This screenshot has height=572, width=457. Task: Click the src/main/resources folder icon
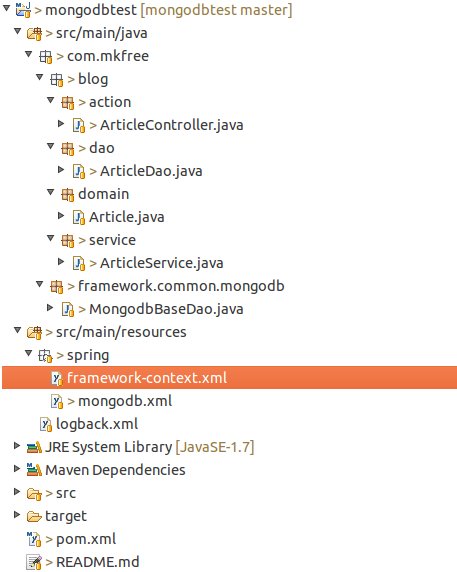pyautogui.click(x=34, y=332)
